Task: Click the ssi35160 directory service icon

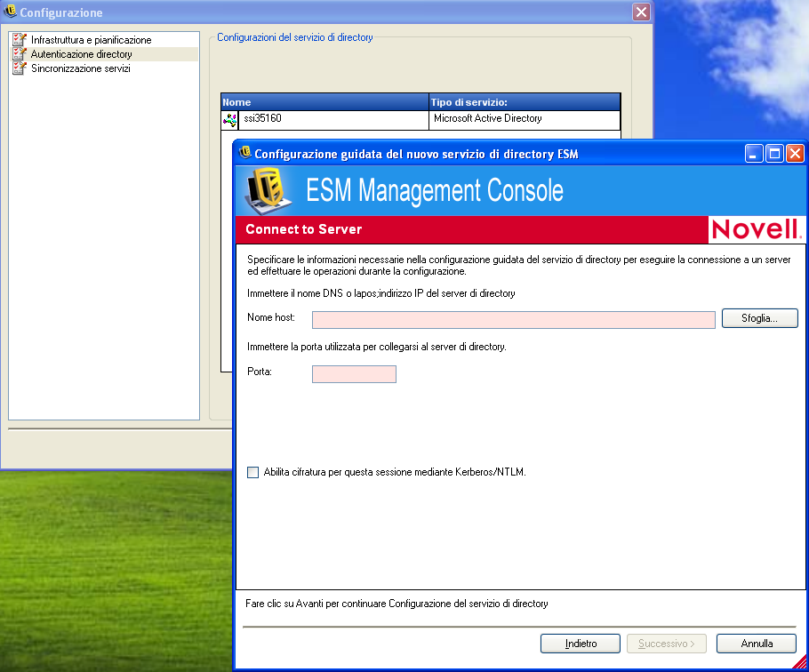Action: click(229, 120)
